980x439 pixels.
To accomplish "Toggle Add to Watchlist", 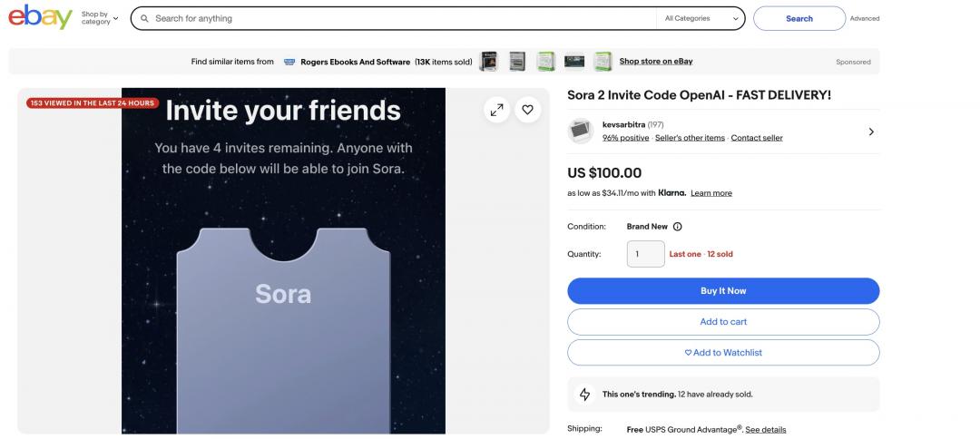I will 723,353.
